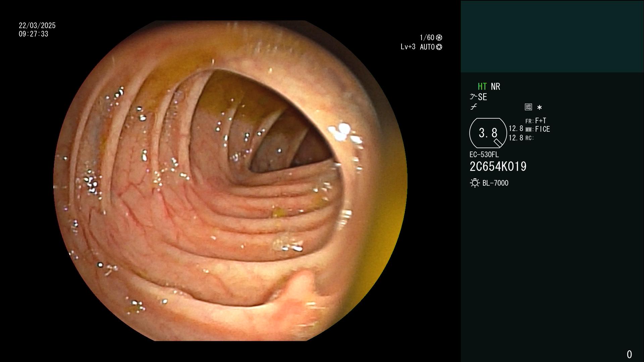Click the BL-7000 light source label
The width and height of the screenshot is (644, 362).
click(x=495, y=183)
